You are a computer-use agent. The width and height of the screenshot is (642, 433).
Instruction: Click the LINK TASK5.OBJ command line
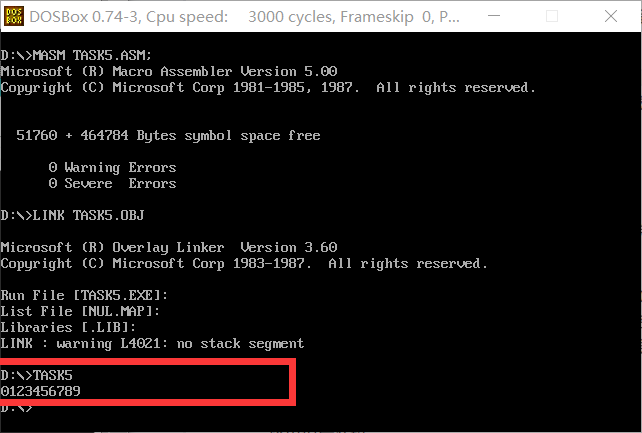pyautogui.click(x=72, y=215)
